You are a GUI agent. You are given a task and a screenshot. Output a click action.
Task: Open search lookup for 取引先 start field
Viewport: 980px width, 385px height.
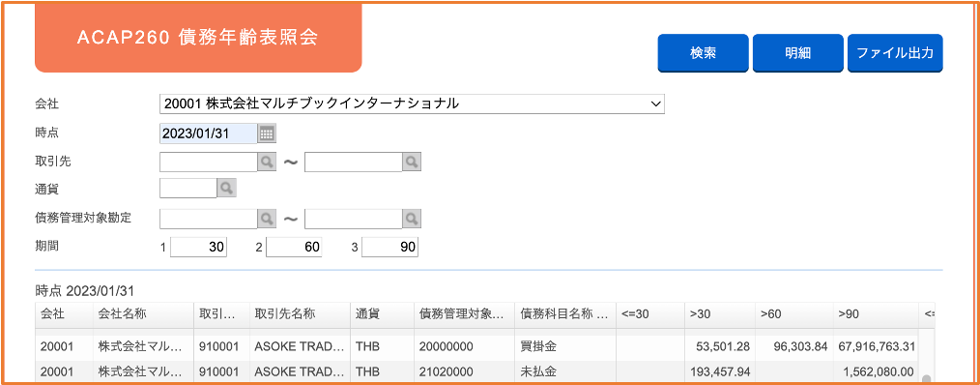coord(267,163)
